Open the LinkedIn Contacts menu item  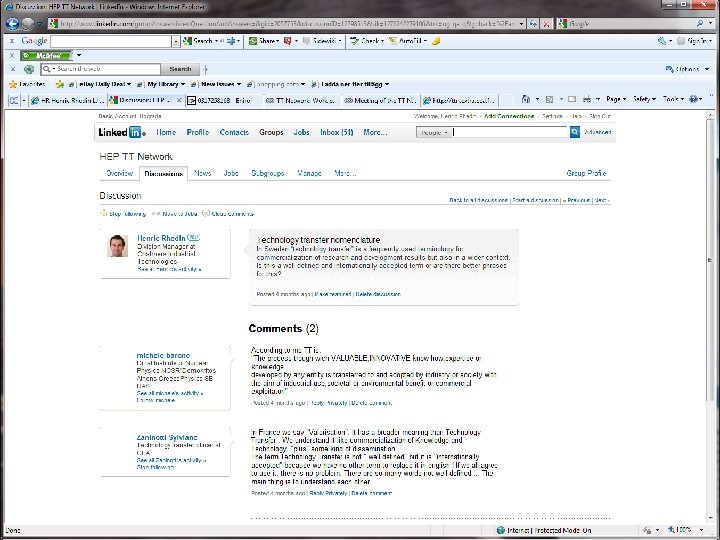click(x=234, y=132)
